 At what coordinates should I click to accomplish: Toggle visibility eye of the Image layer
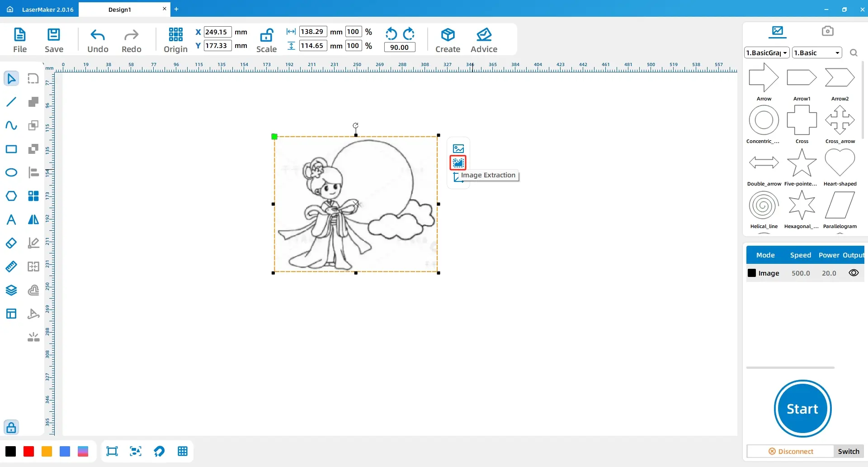[x=854, y=273]
